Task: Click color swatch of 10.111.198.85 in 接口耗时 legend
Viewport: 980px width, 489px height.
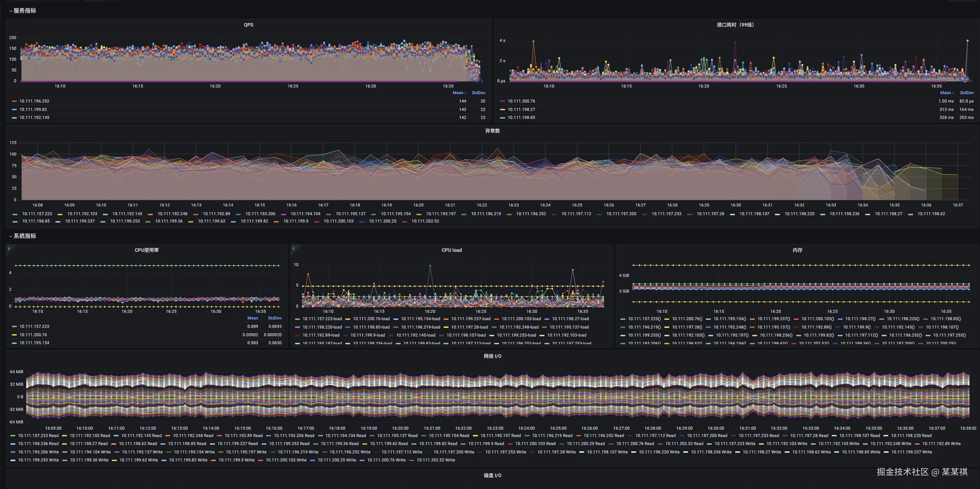Action: [503, 118]
